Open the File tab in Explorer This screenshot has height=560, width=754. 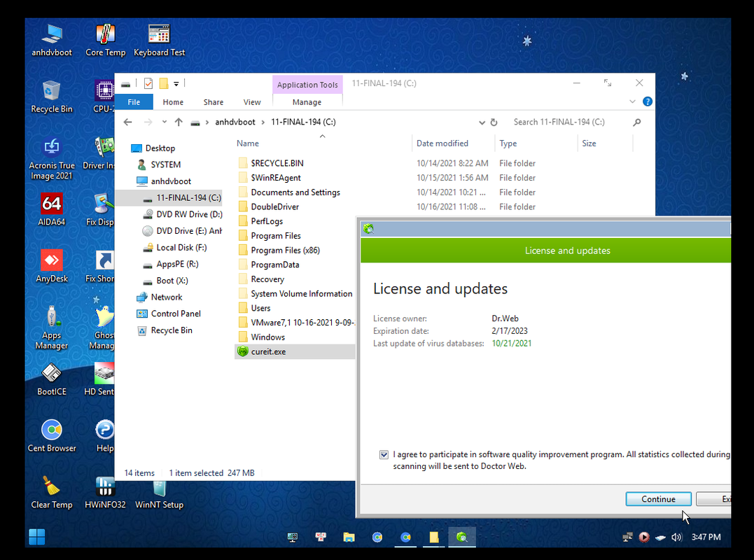pos(134,102)
